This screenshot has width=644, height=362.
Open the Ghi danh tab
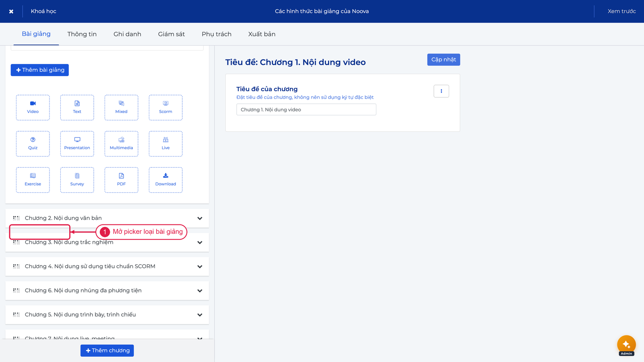(x=127, y=34)
